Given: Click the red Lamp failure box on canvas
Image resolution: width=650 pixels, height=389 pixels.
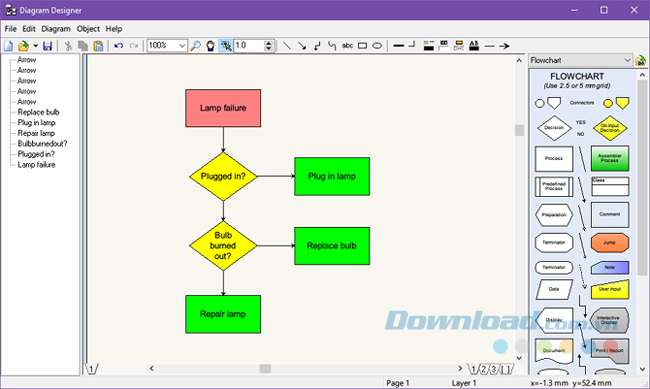Looking at the screenshot, I should (223, 108).
